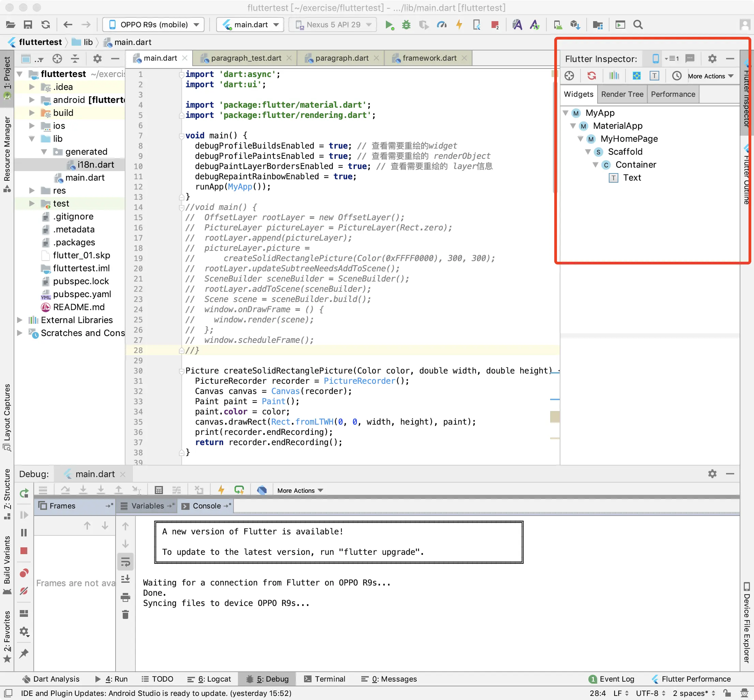Screen dimensions: 754x700
Task: Open the Terminal tool window
Action: coord(324,679)
